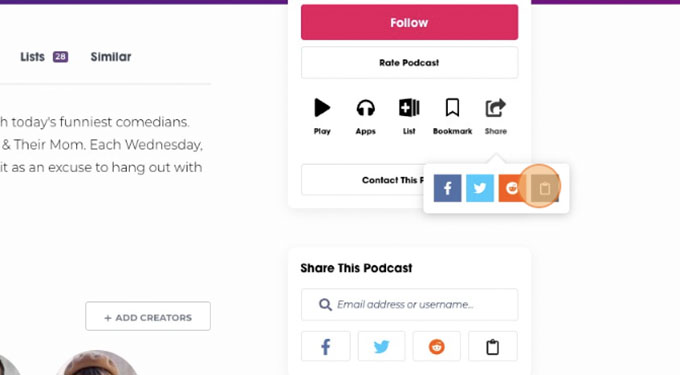Click the pink Follow button
The width and height of the screenshot is (680, 375).
(409, 22)
